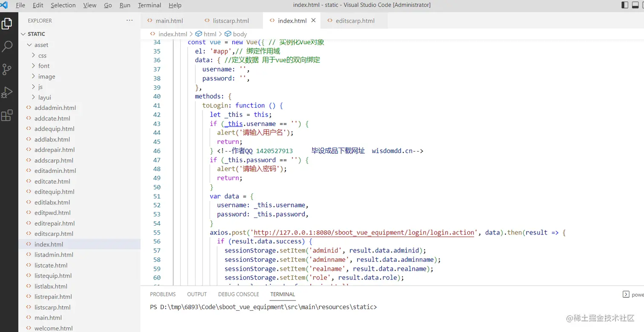The width and height of the screenshot is (644, 332).
Task: Click the Split Editor Layout icon top right
Action: (x=624, y=5)
